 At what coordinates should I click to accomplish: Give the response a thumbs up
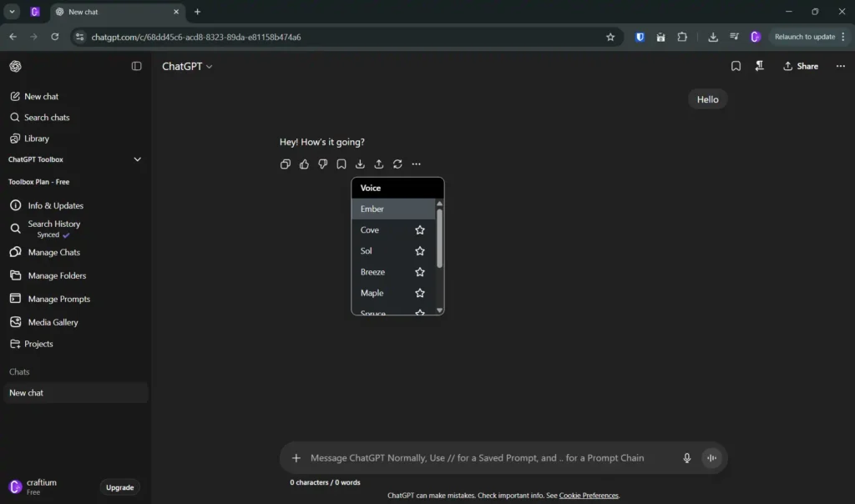point(304,164)
